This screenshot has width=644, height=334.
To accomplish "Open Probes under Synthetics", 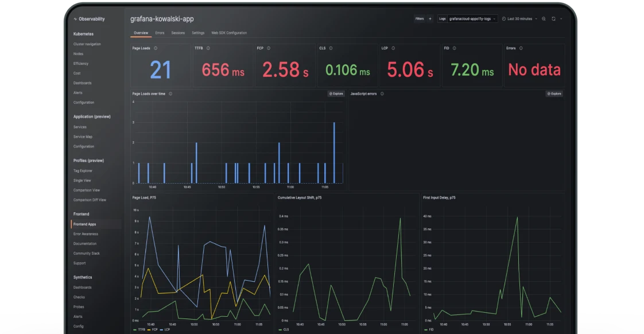I will 79,307.
